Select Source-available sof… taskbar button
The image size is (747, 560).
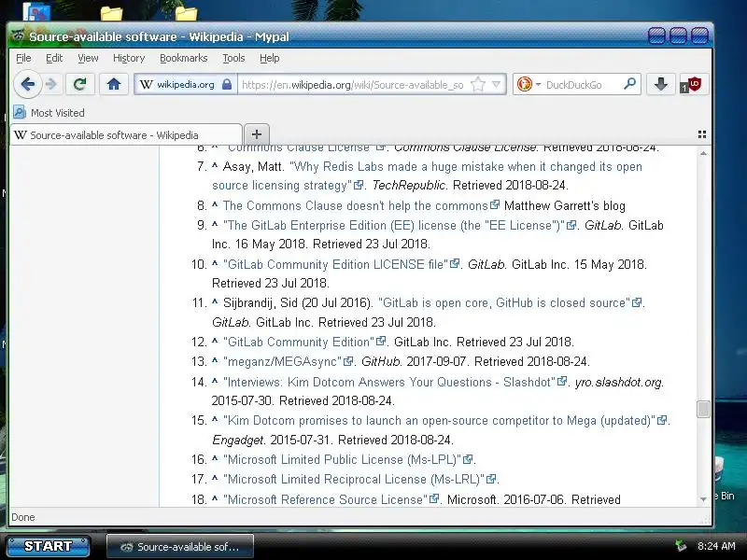[x=179, y=547]
